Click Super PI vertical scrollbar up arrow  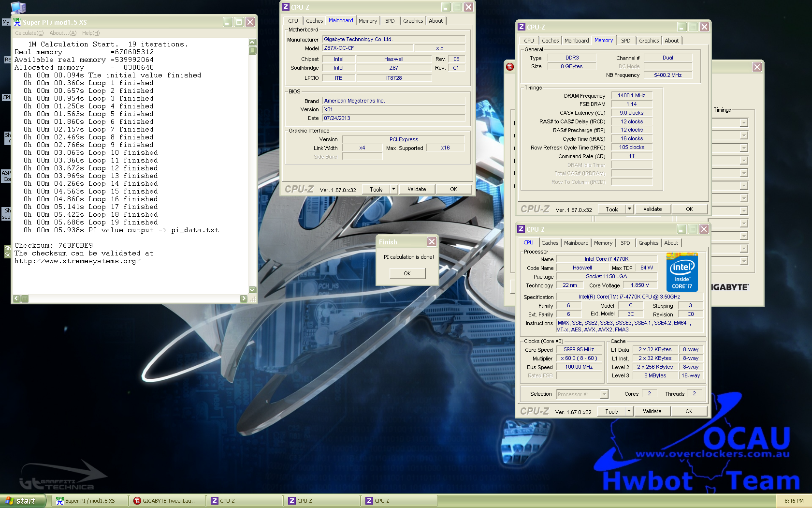point(252,42)
